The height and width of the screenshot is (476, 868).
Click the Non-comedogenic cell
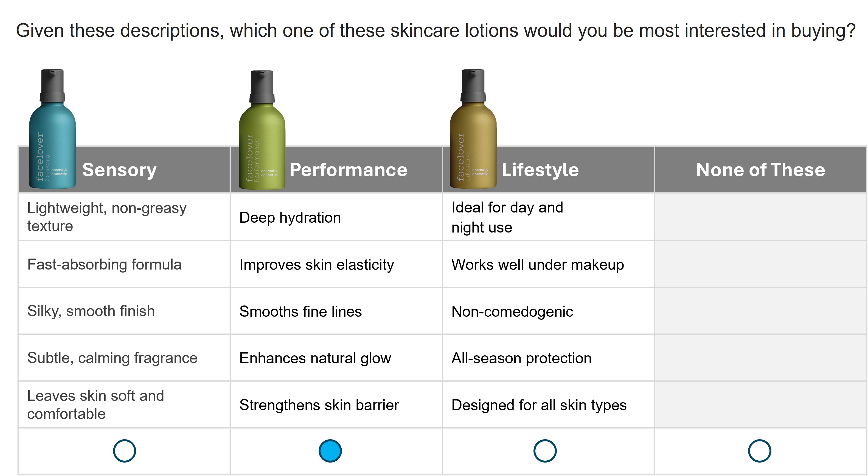click(x=512, y=311)
